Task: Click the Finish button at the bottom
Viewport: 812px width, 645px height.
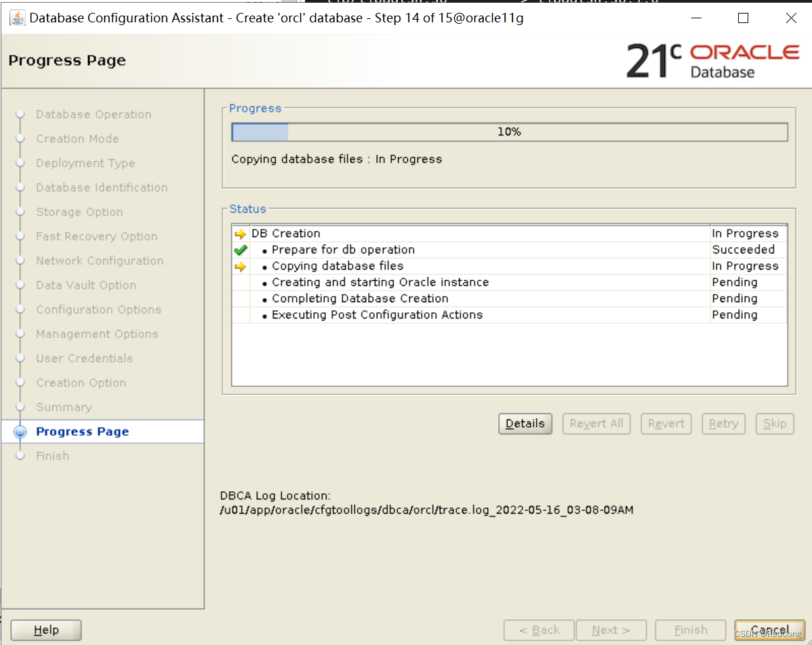Action: [x=690, y=630]
